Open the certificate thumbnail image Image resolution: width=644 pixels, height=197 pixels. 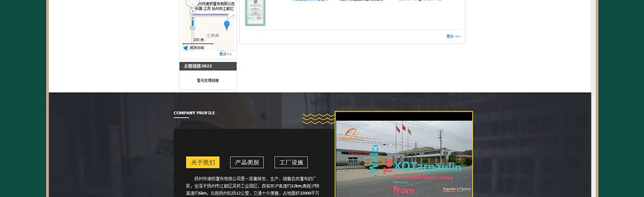[x=255, y=12]
